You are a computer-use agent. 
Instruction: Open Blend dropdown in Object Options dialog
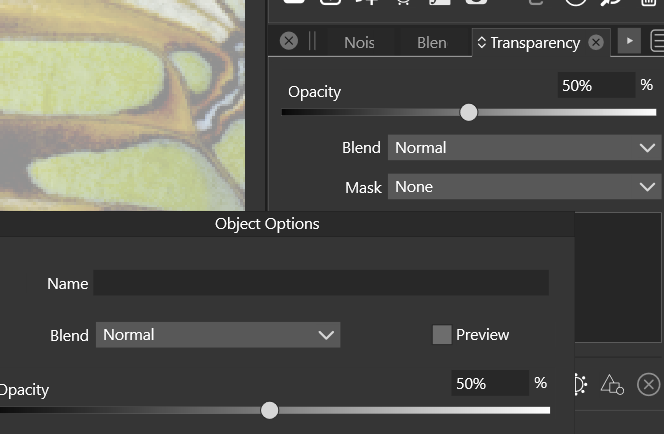click(x=218, y=335)
